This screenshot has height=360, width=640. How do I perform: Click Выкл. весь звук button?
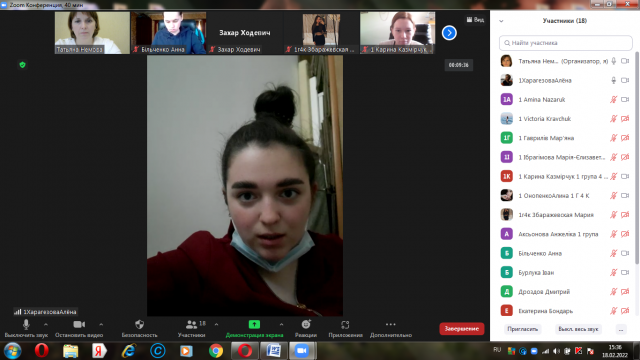[578, 329]
